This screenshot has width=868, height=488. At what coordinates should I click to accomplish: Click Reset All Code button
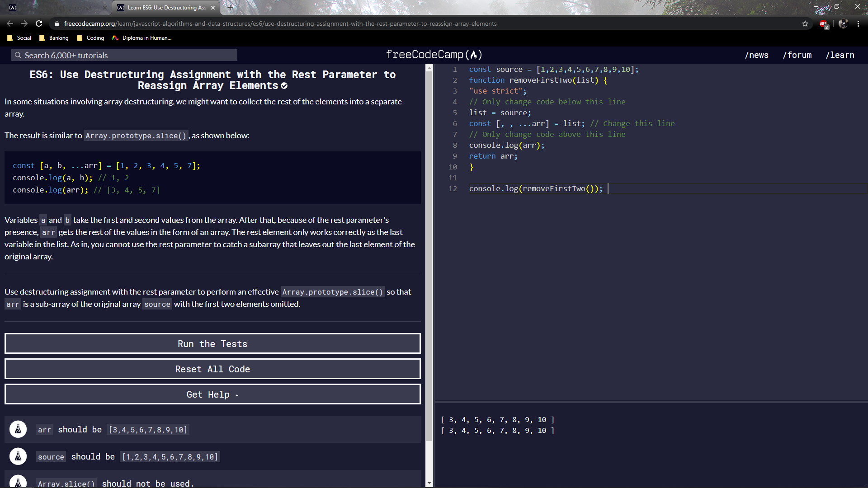point(212,369)
